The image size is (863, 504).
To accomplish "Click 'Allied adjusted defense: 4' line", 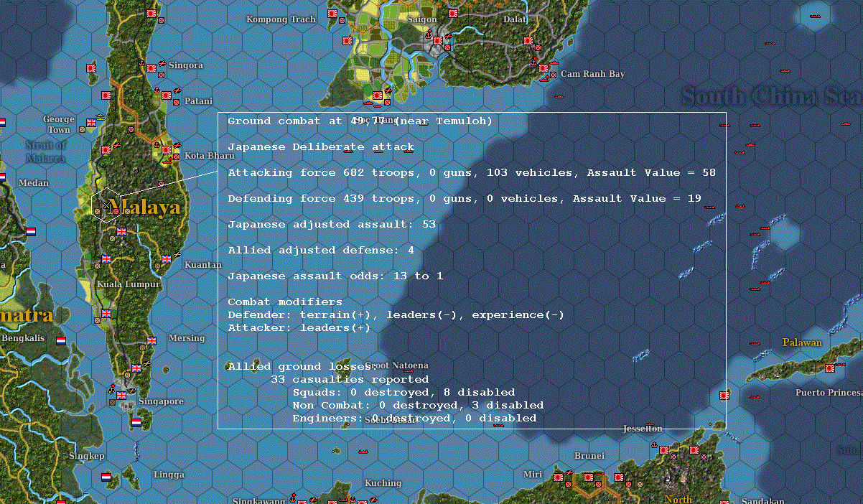I will [321, 251].
